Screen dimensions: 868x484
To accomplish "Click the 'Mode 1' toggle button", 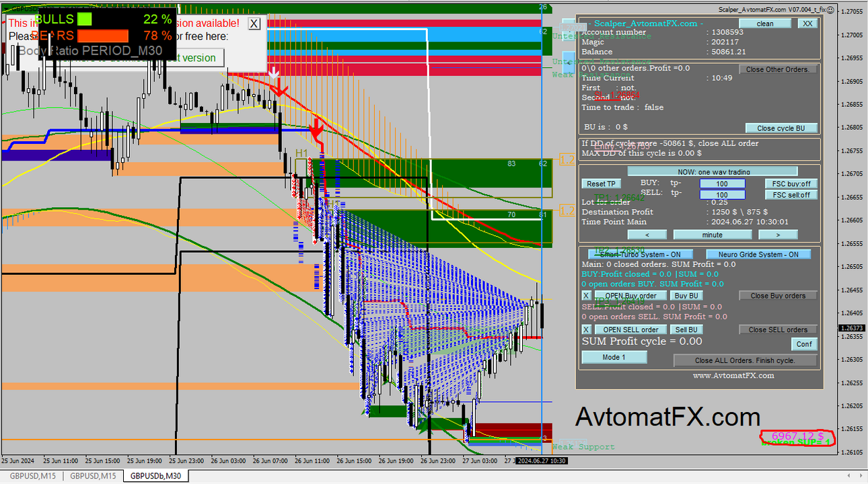I will pos(614,357).
